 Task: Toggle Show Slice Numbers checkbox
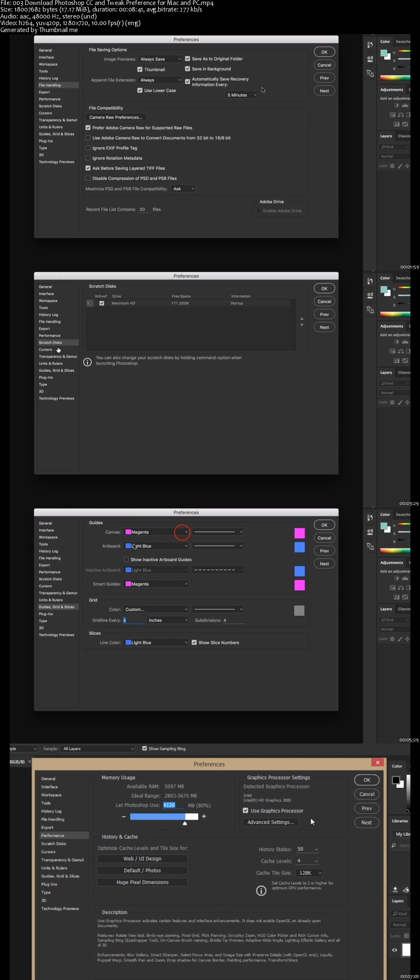click(x=194, y=643)
